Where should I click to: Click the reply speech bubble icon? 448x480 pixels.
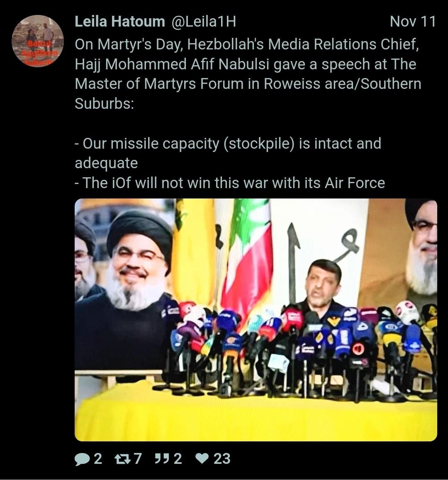82,459
